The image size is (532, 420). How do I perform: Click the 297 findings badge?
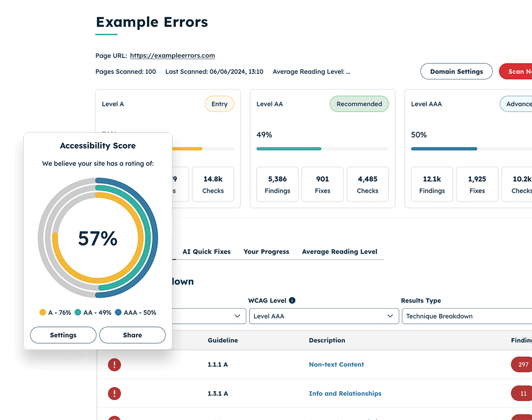(522, 364)
